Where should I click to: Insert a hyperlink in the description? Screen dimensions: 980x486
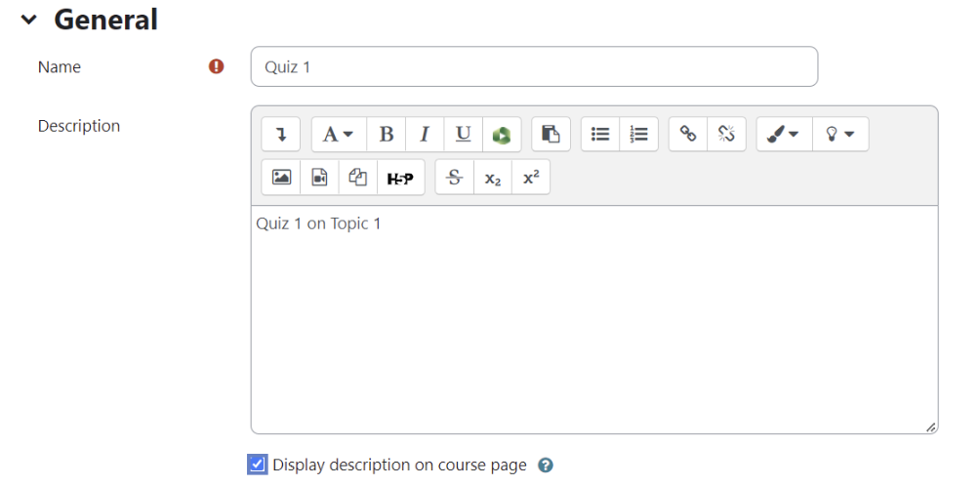tap(688, 135)
